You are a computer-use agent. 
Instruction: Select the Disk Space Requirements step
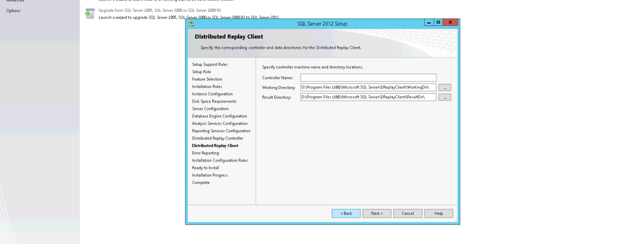click(x=214, y=102)
